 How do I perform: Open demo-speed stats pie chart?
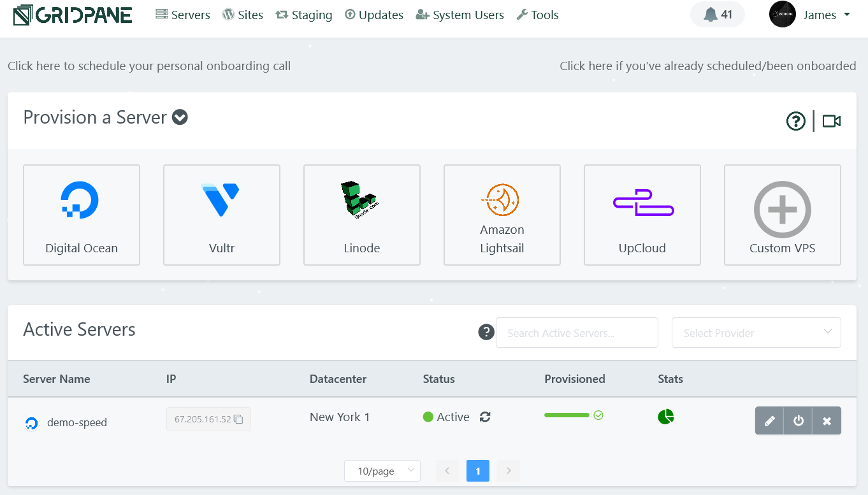(x=666, y=417)
